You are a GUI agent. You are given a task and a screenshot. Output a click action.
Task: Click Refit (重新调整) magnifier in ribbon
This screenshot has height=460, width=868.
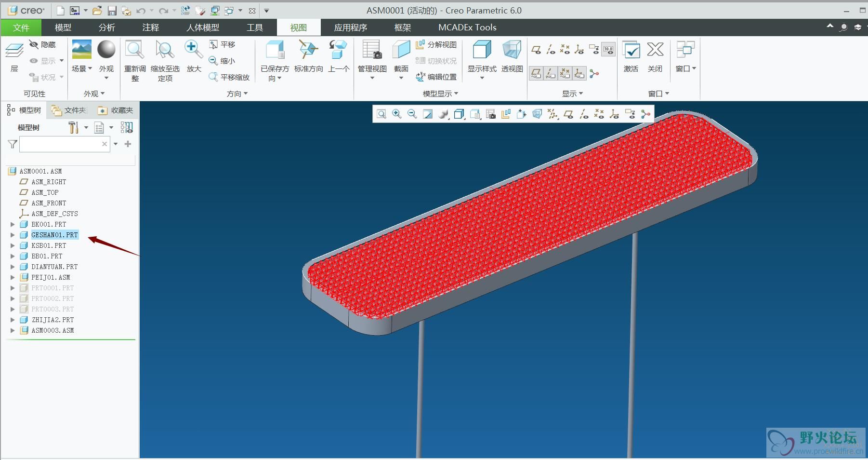pos(135,50)
